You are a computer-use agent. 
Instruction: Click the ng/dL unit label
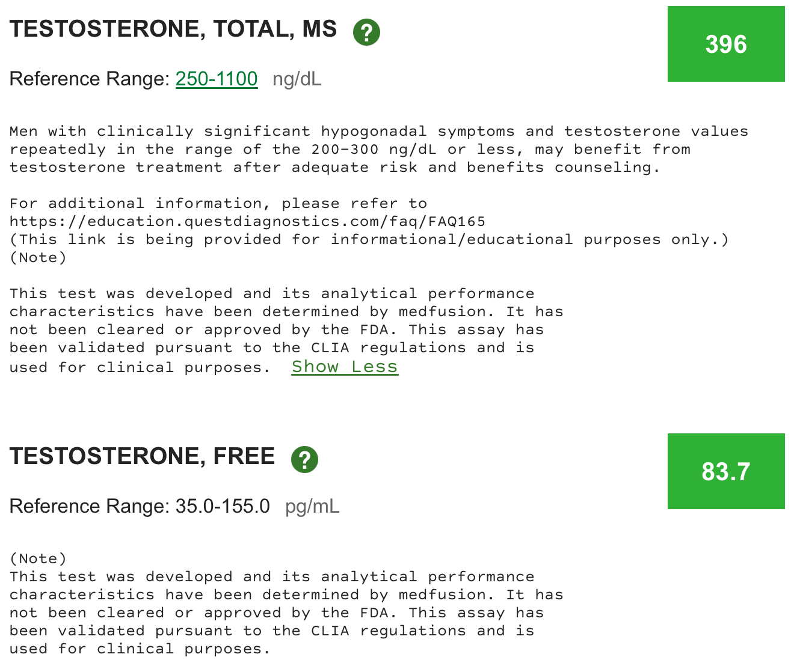point(297,79)
